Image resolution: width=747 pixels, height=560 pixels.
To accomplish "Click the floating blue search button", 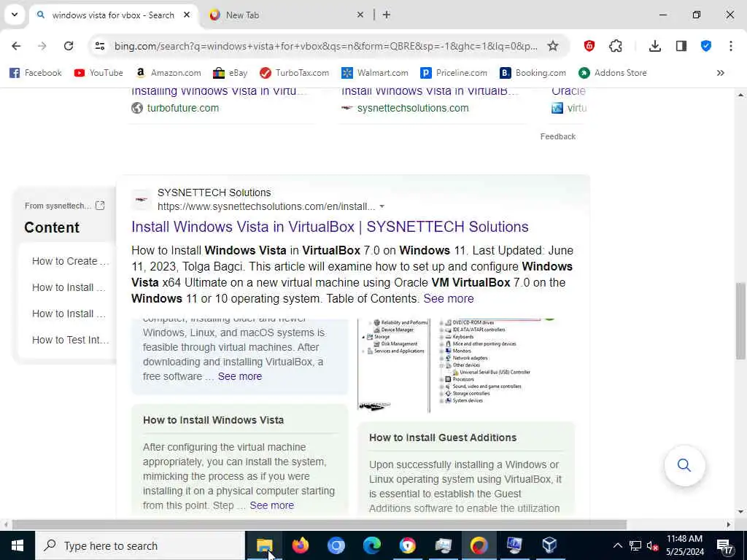I will point(684,465).
